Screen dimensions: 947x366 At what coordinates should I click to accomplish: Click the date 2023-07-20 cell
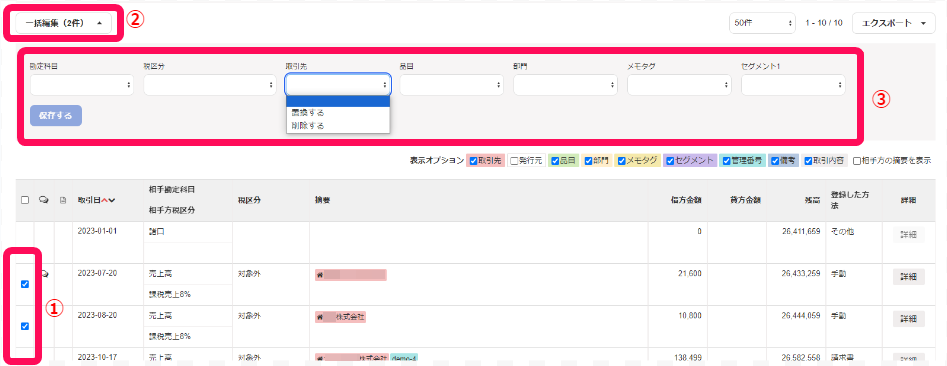(97, 273)
